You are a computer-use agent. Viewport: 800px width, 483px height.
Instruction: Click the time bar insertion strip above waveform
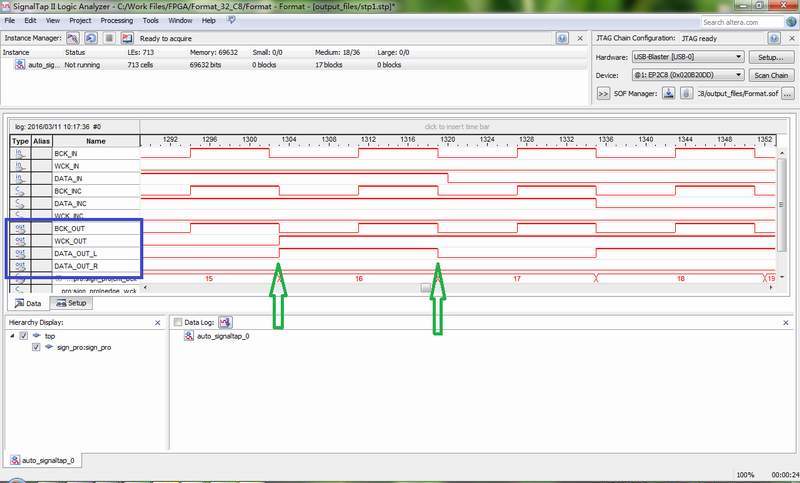pos(457,126)
